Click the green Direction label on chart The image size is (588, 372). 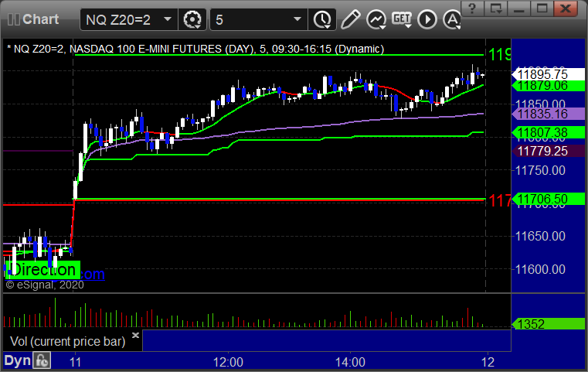click(43, 269)
